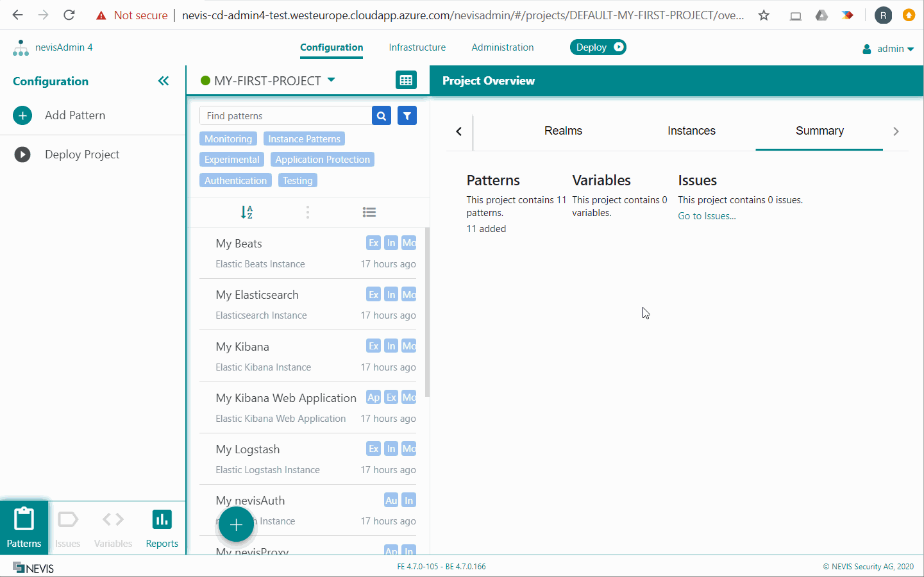Select the My nevisAuth pattern
Screen dimensions: 924x577
[x=308, y=510]
